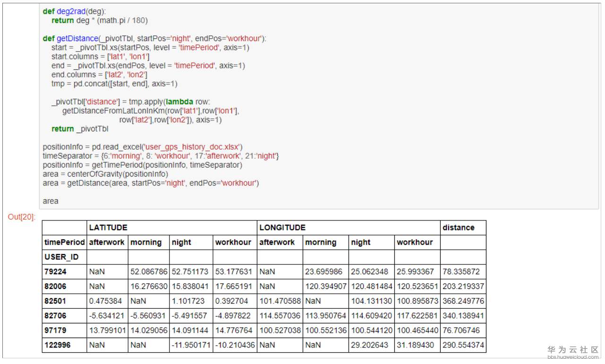Select distance value 203.219337

pos(463,286)
